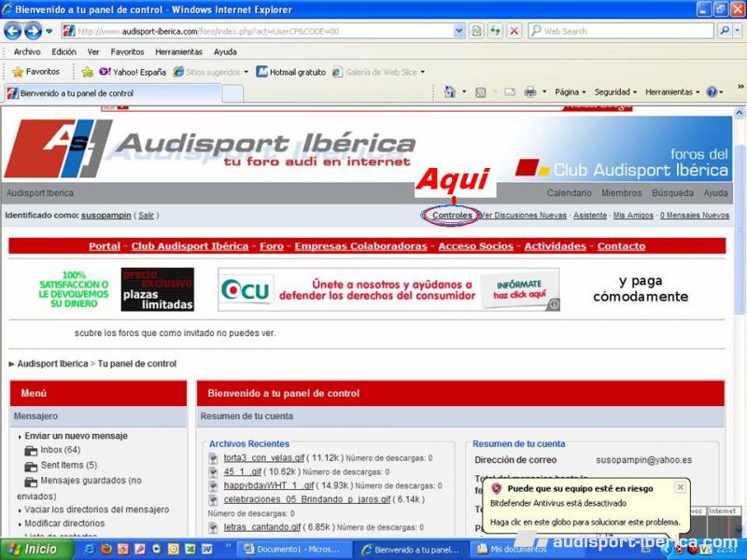Switch to Documento1 Microsoft Word taskbar button
747x560 pixels.
(x=294, y=550)
